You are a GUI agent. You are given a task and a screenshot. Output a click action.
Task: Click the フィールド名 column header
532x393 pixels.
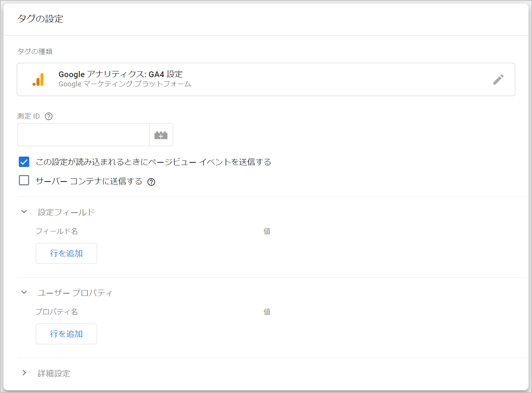[x=57, y=231]
